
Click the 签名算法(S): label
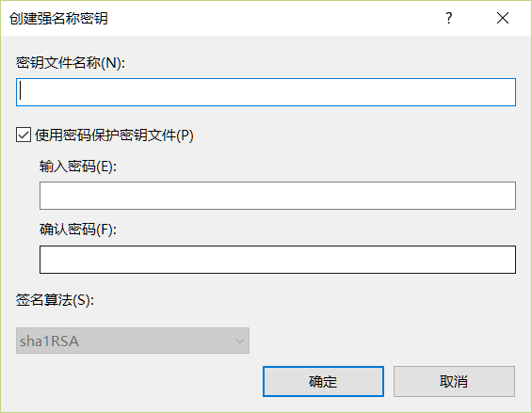click(x=55, y=300)
